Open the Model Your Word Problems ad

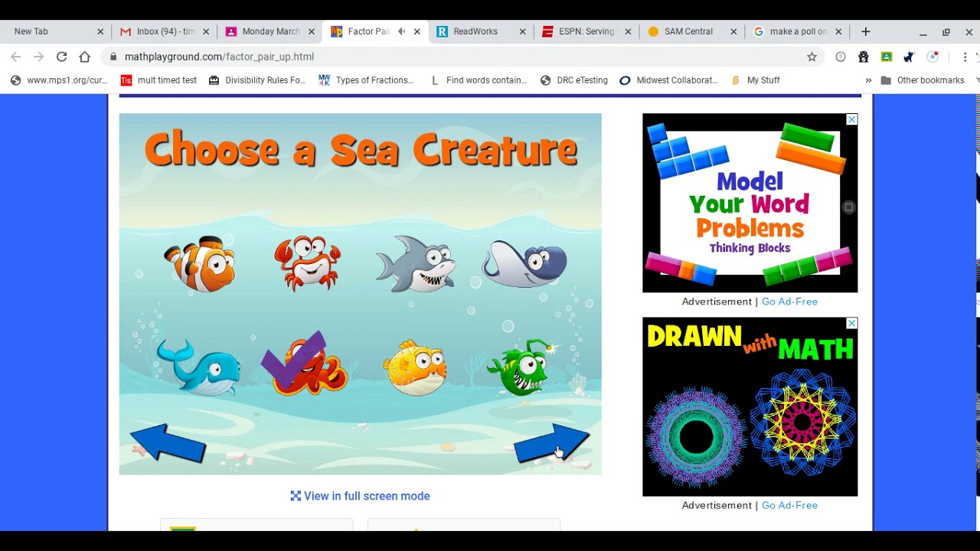pos(750,203)
